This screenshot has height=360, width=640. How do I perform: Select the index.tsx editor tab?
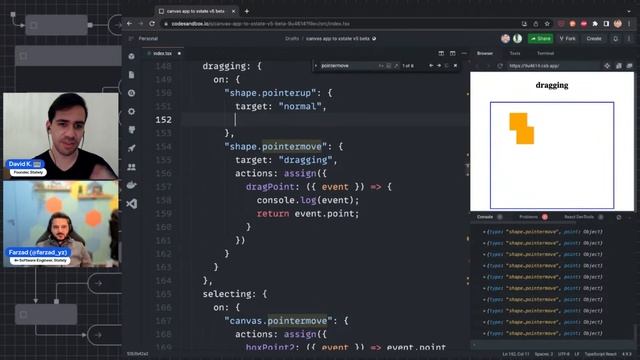tap(163, 53)
